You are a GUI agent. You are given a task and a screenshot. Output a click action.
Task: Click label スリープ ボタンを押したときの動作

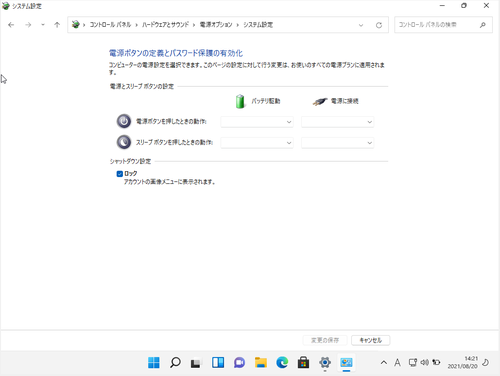coord(174,142)
